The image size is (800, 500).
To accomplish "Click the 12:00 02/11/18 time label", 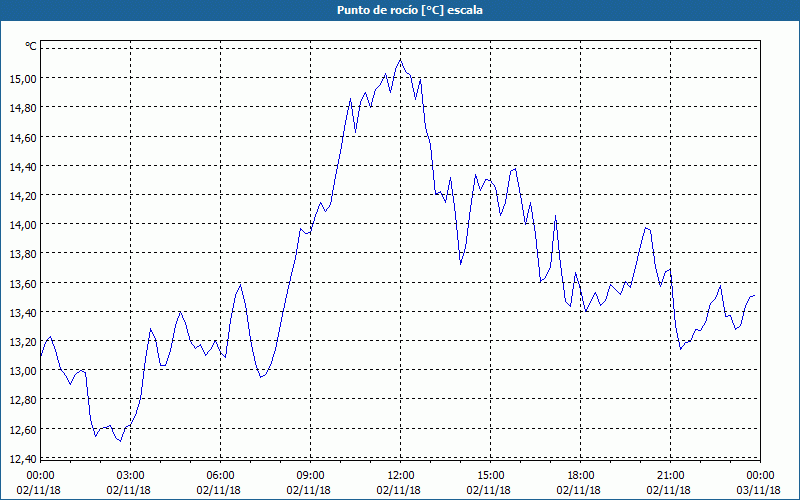I will 399,483.
